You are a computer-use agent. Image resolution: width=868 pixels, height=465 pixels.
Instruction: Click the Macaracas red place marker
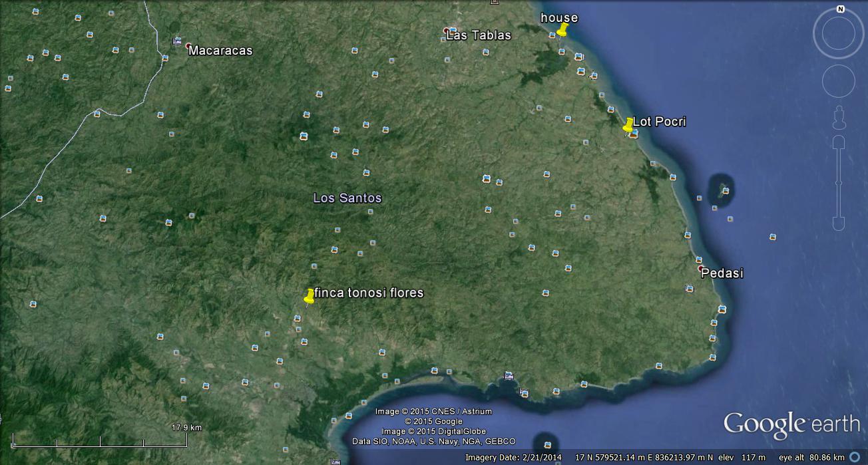[x=188, y=46]
